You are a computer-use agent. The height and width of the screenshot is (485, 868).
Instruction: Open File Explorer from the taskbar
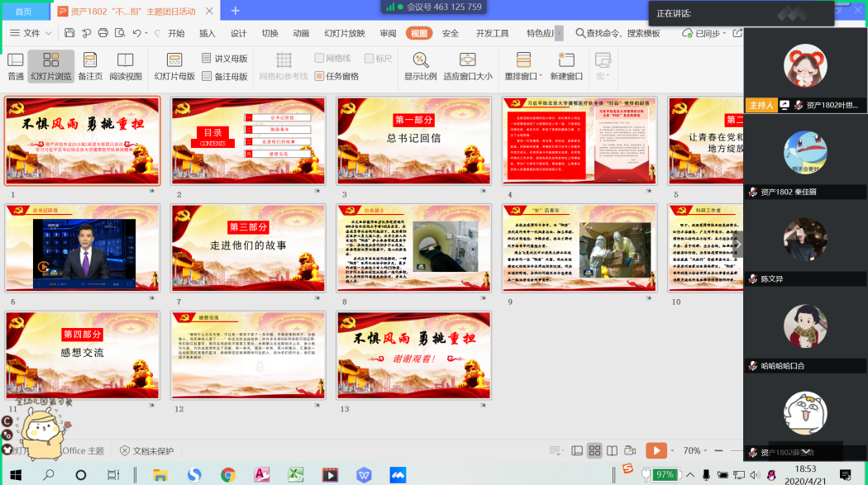[x=160, y=474]
